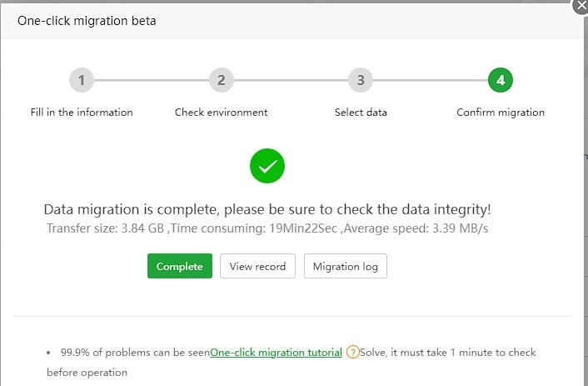Click the progress line between steps 2 and 3
588x386 pixels.
coord(291,80)
